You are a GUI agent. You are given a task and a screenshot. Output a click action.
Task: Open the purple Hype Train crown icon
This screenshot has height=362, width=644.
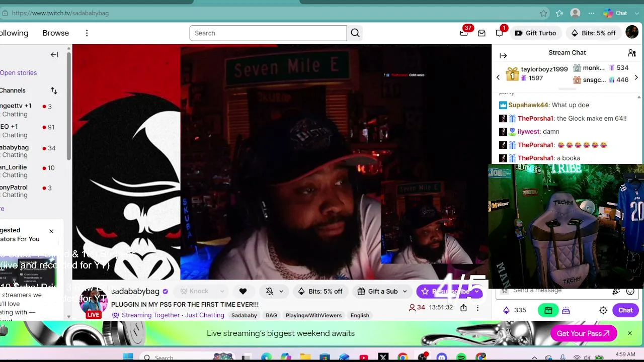tap(566, 311)
